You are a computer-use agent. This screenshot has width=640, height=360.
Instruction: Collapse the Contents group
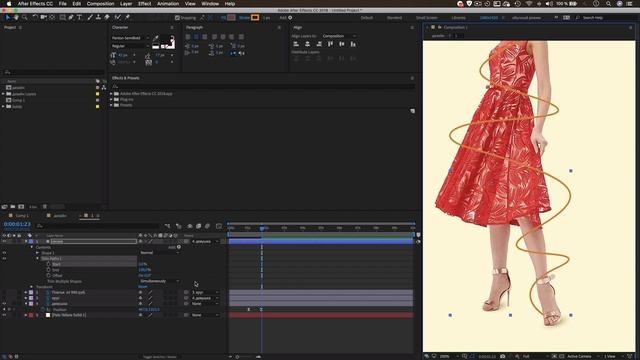coord(32,247)
